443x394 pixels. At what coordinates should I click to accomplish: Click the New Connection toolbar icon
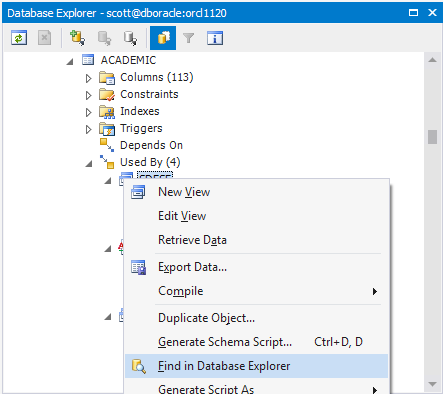[77, 38]
